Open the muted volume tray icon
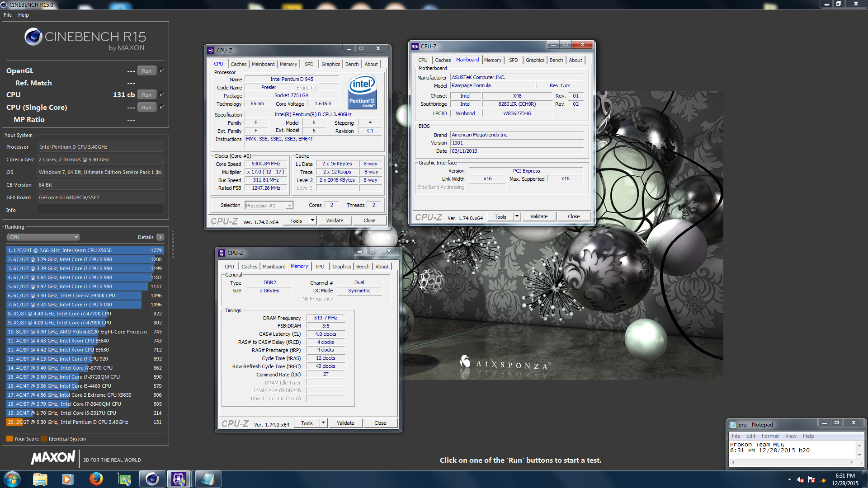Viewport: 868px width, 488px height. coord(801,479)
